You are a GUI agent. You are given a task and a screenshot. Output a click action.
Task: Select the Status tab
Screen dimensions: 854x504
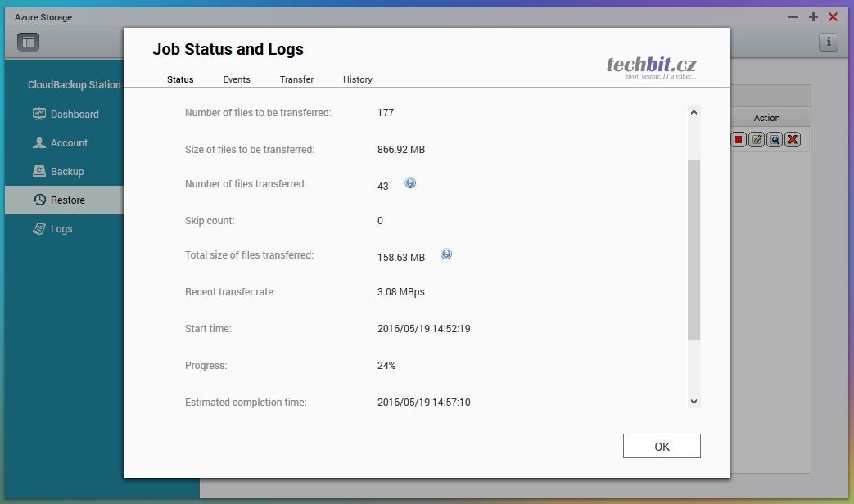[x=180, y=79]
